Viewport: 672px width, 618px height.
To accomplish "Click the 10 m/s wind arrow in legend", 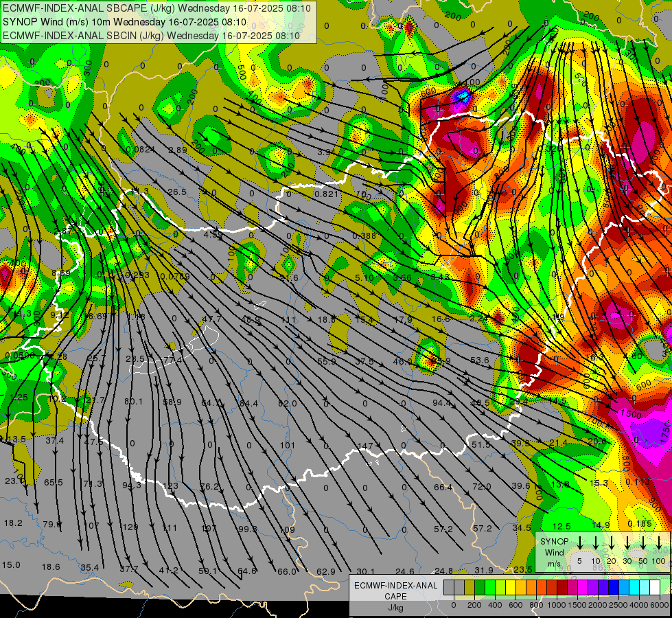I will [596, 542].
